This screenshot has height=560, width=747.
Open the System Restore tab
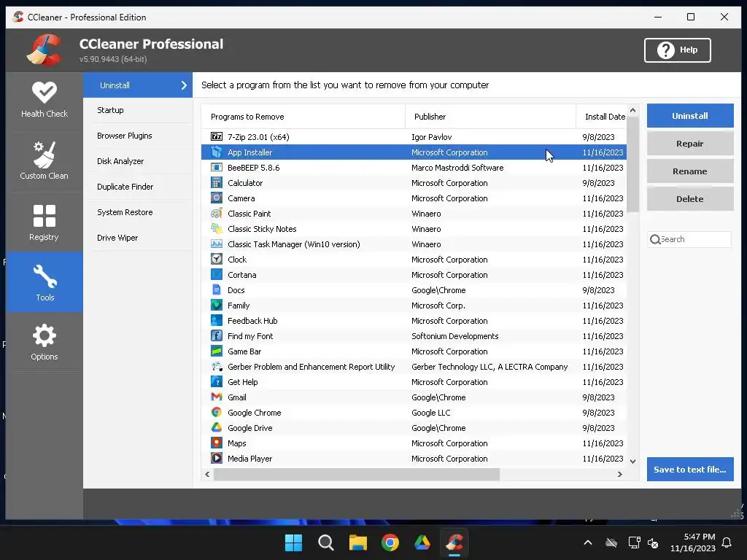click(x=138, y=212)
